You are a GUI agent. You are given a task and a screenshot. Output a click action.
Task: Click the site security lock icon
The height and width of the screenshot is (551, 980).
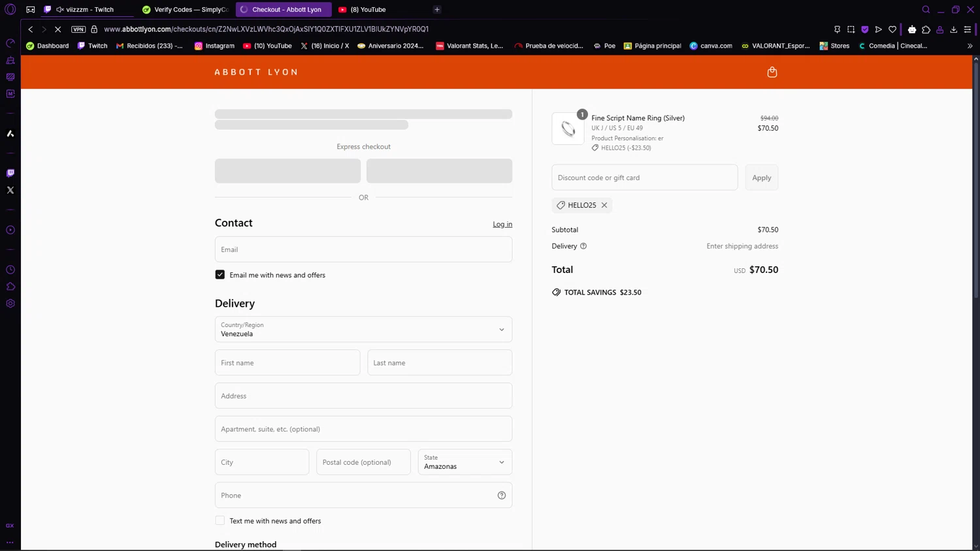click(x=94, y=29)
